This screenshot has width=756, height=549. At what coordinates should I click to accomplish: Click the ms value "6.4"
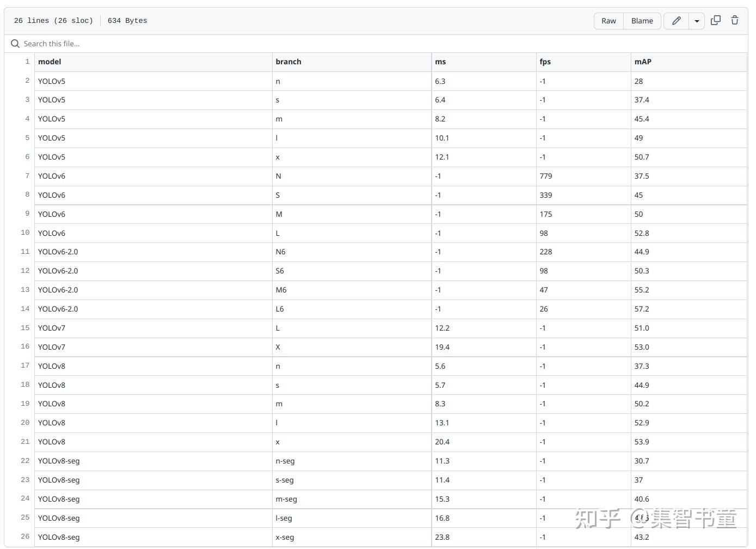tap(440, 100)
